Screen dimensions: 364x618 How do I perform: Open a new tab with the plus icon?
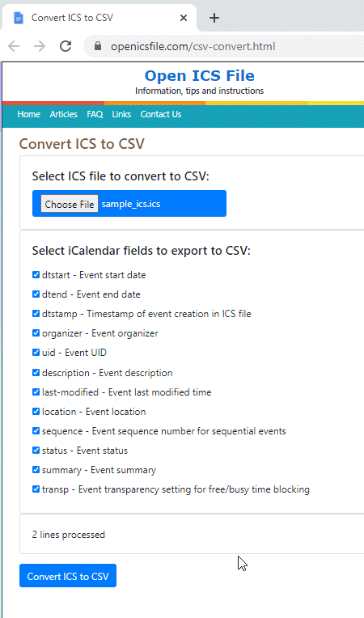(x=214, y=18)
